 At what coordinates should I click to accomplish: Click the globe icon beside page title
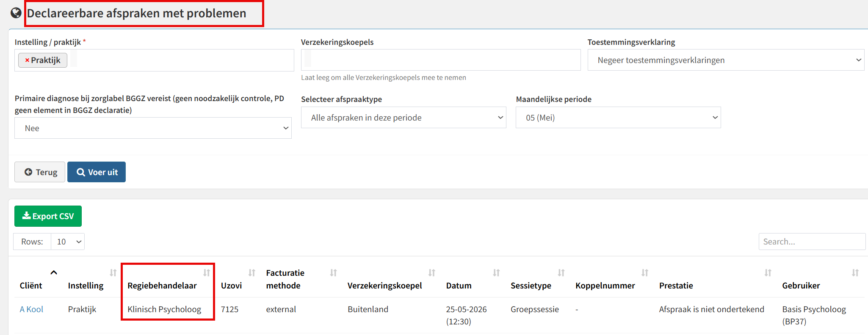[16, 13]
